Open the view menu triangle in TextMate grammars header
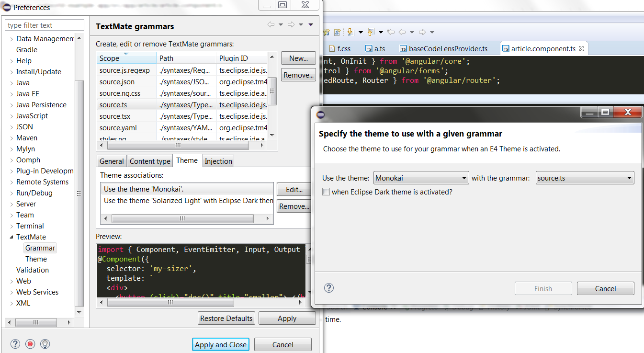This screenshot has height=353, width=644. click(312, 23)
